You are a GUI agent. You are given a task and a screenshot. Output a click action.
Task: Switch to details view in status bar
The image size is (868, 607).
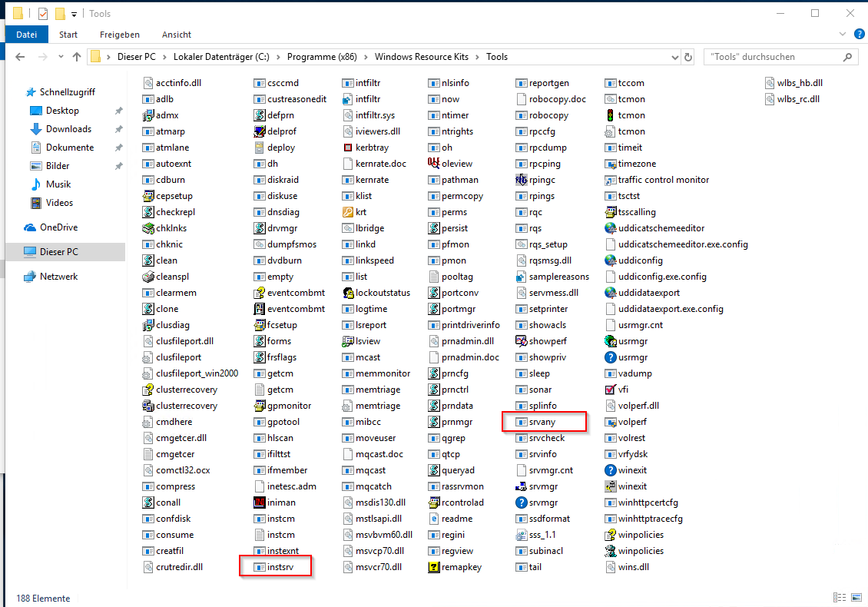840,598
